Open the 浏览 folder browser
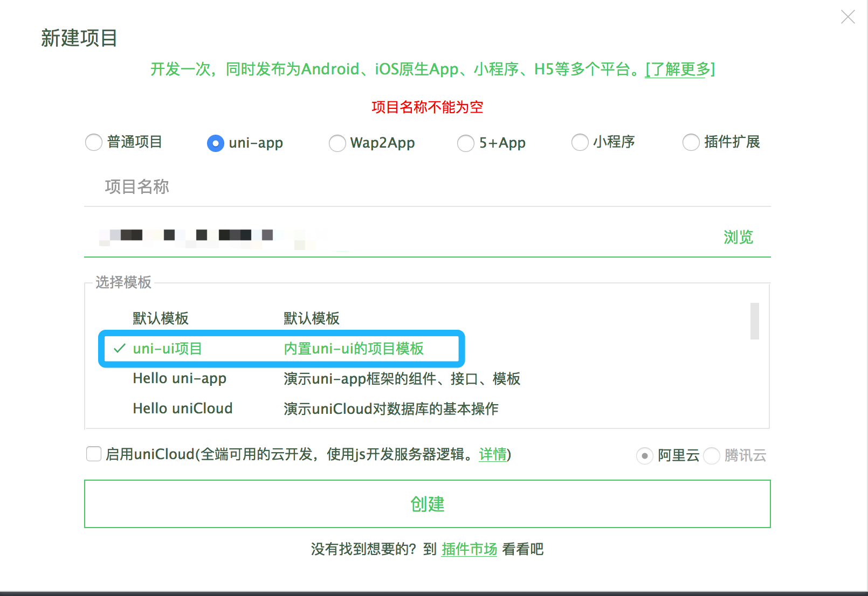 pos(738,237)
